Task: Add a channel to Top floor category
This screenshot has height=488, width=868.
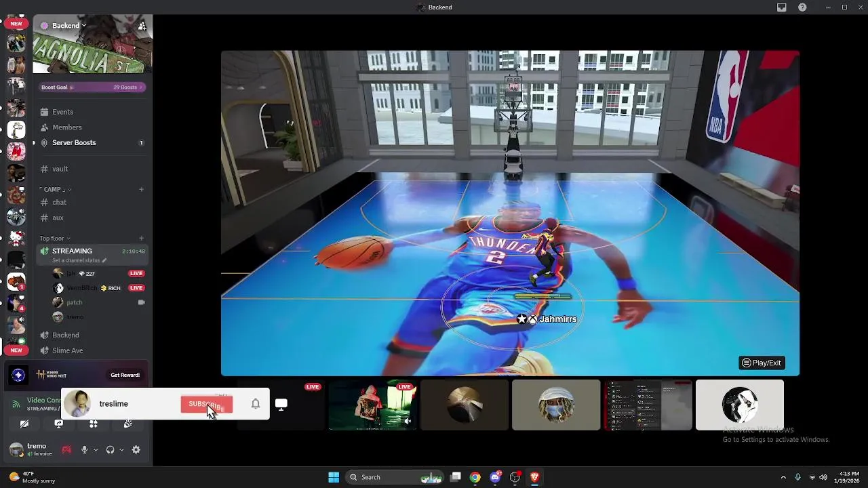Action: click(x=141, y=239)
